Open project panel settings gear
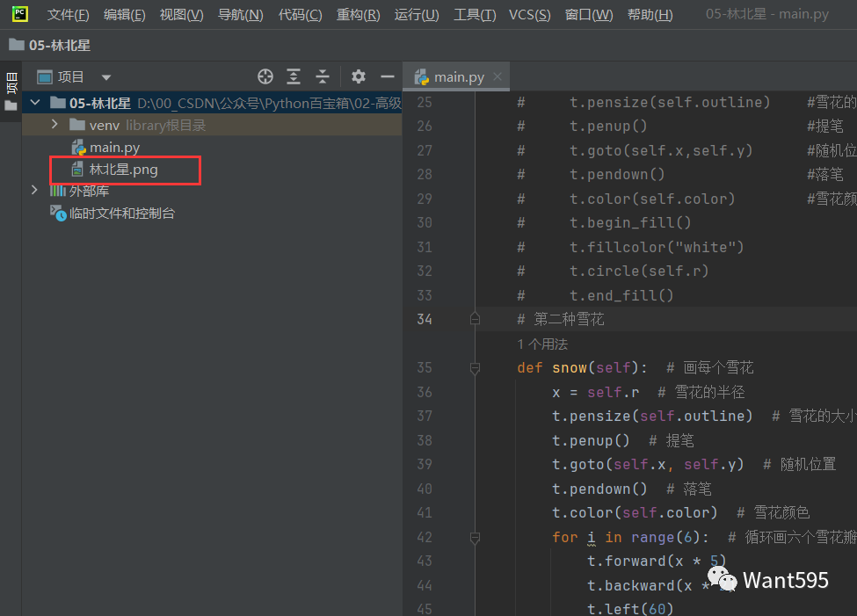The height and width of the screenshot is (616, 857). [x=358, y=76]
